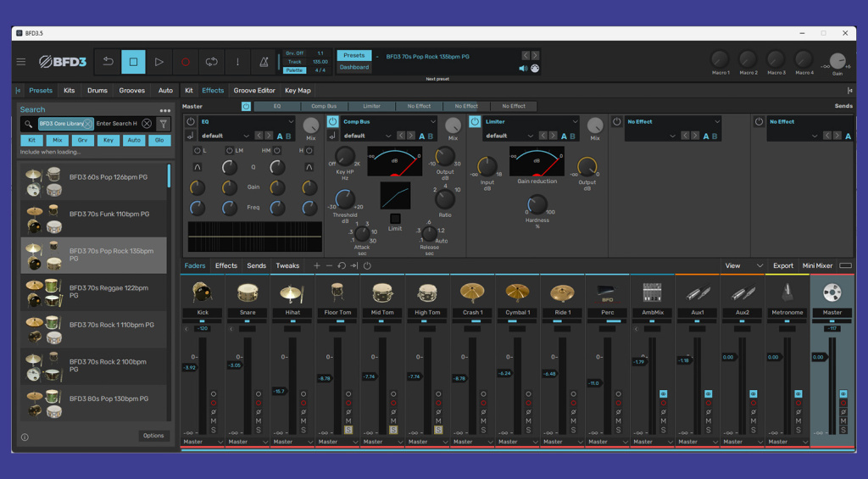Toggle the metronome icon in transport bar
868x479 pixels.
pyautogui.click(x=264, y=62)
